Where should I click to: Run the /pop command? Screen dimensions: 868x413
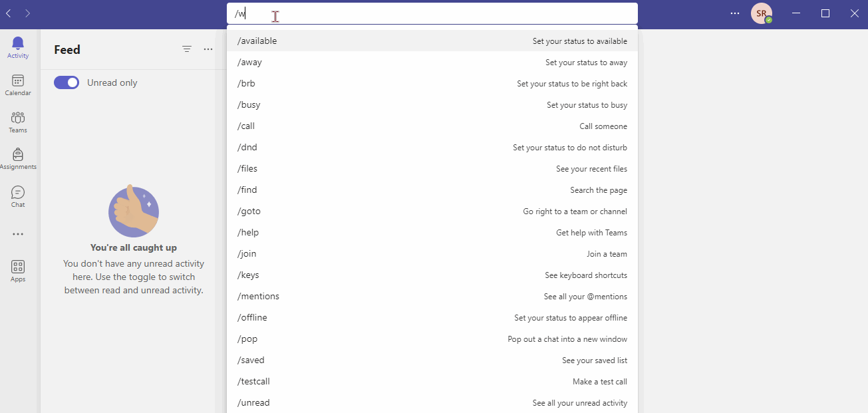pyautogui.click(x=432, y=339)
